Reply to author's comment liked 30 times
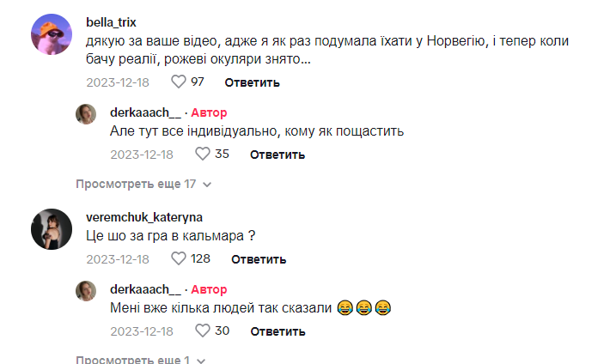The image size is (616, 364). pyautogui.click(x=277, y=331)
